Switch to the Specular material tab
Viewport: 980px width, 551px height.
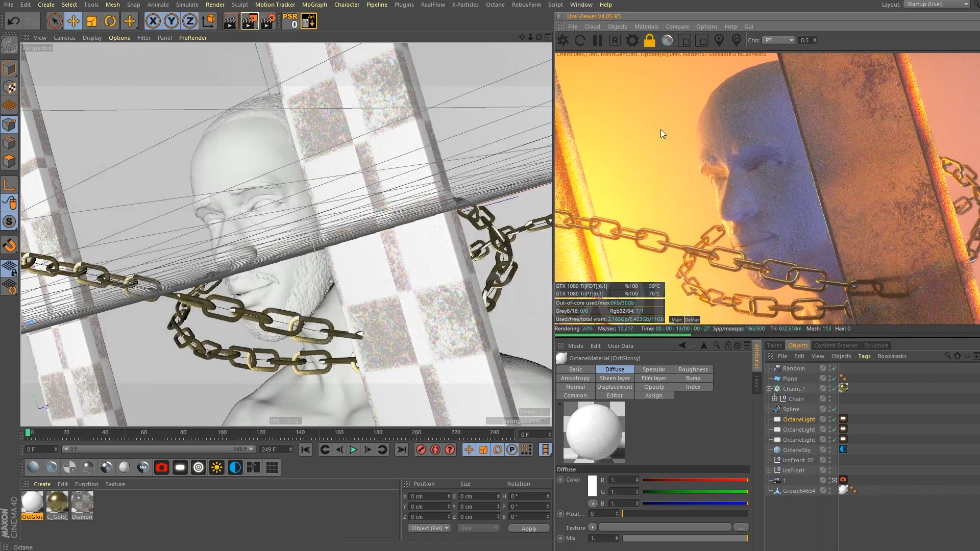point(653,369)
